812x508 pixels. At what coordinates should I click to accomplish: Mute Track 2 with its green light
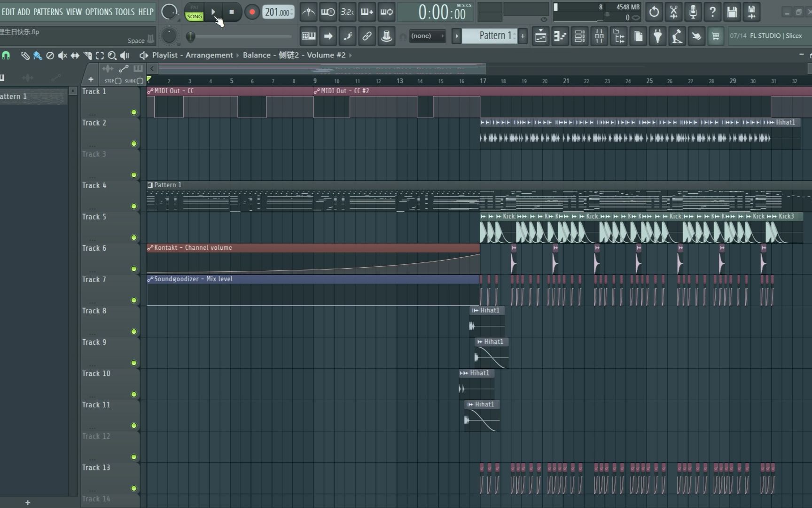(x=134, y=143)
